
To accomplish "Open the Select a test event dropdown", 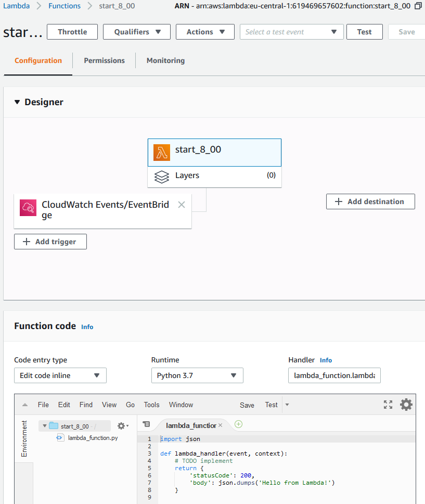I will coord(291,32).
